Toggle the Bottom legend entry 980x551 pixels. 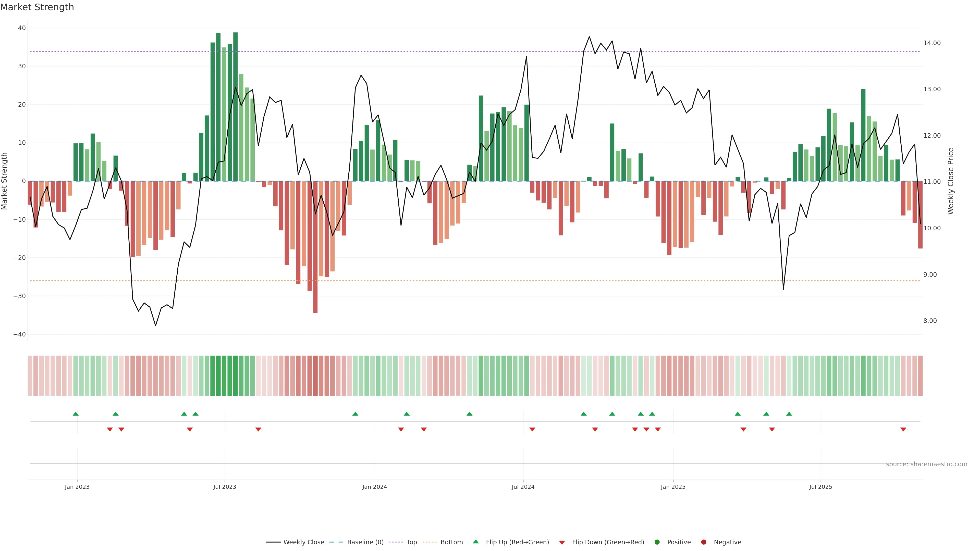tap(451, 542)
